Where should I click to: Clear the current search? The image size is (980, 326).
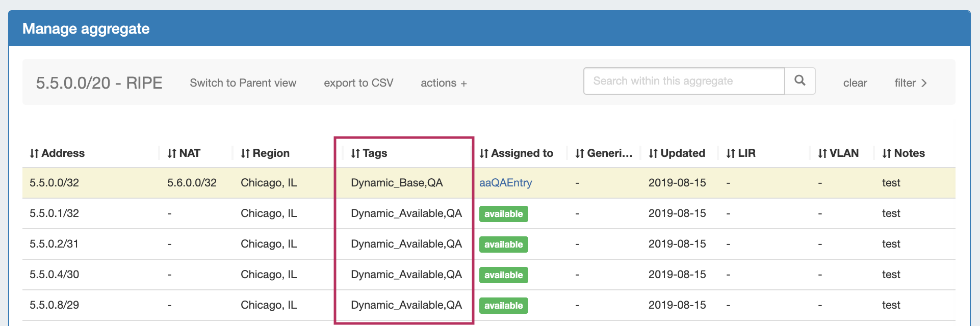855,83
